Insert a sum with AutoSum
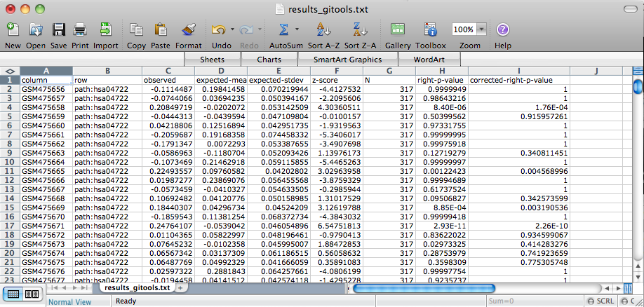 [x=283, y=29]
